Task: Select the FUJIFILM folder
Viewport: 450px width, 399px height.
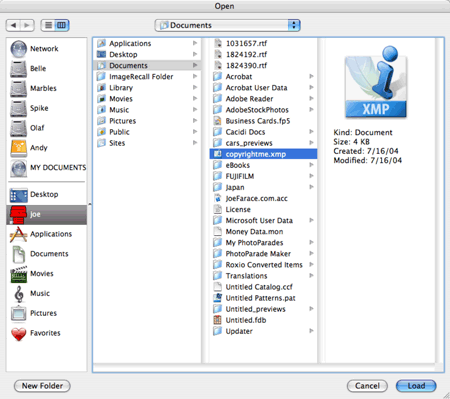Action: [x=263, y=176]
